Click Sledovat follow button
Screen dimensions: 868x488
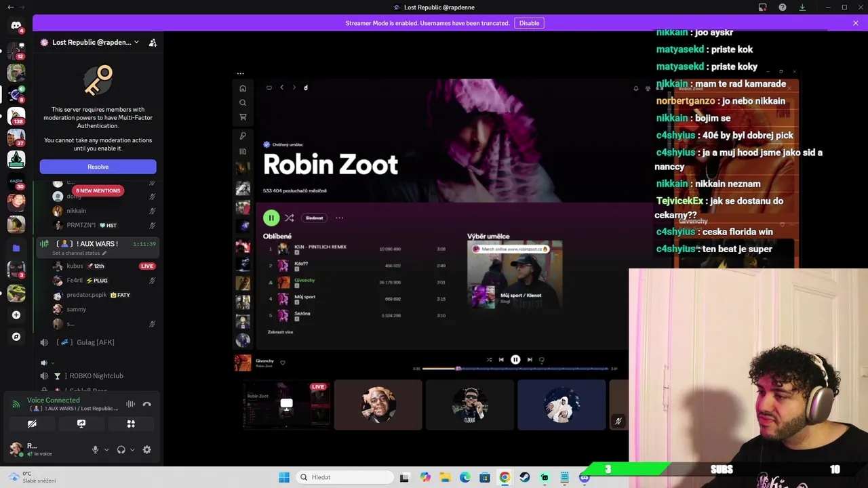point(314,218)
